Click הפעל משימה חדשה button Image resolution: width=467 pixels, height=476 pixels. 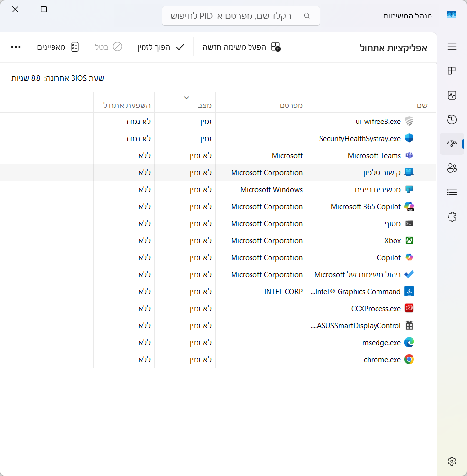point(242,47)
